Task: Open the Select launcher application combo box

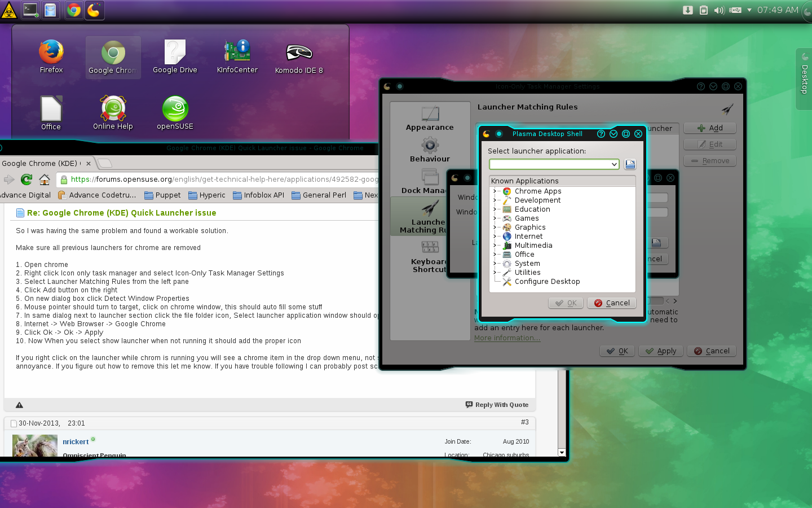Action: pos(554,164)
